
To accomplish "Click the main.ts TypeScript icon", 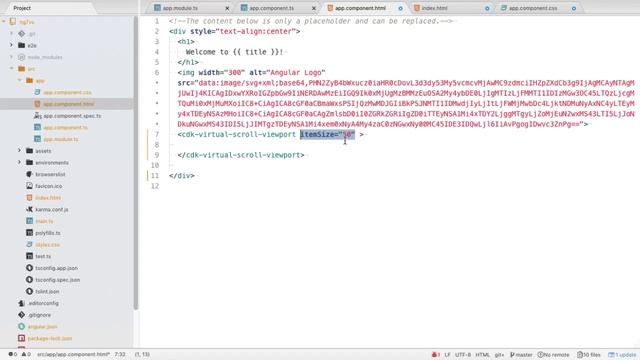I will [x=29, y=221].
